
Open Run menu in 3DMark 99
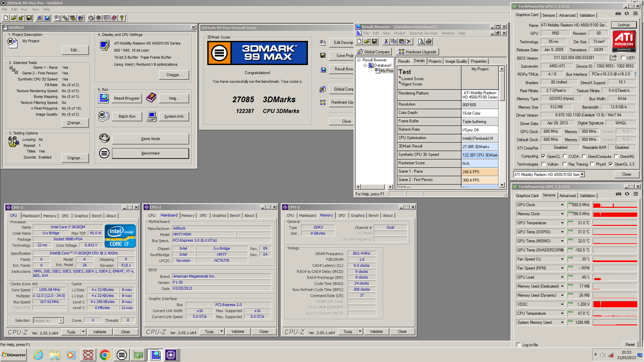24,9
